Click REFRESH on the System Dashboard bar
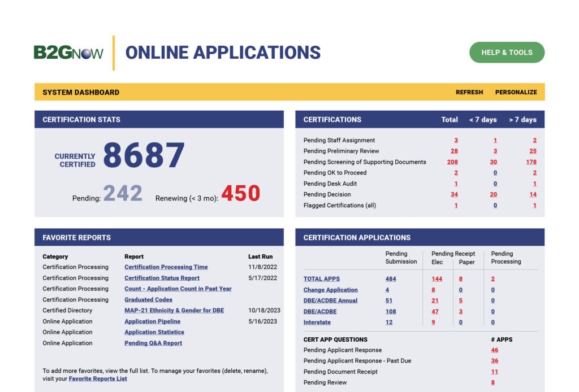The image size is (579, 392). (469, 92)
